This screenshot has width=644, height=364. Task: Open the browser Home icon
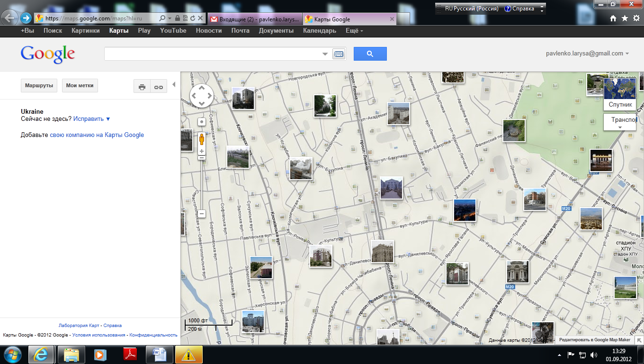[x=613, y=18]
